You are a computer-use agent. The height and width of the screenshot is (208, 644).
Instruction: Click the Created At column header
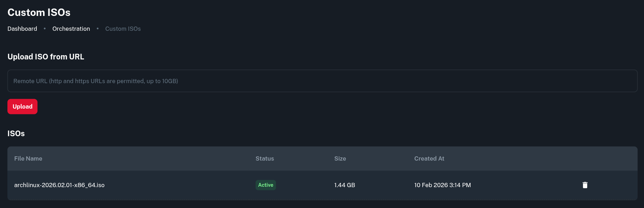429,158
